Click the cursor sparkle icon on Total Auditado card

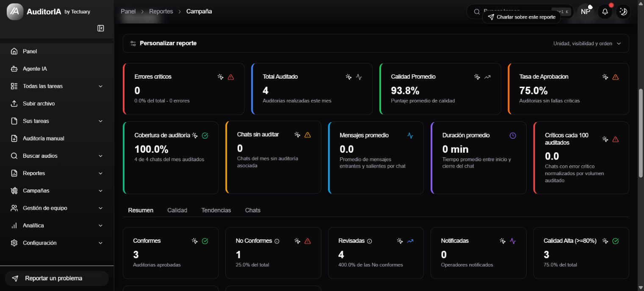(x=348, y=77)
